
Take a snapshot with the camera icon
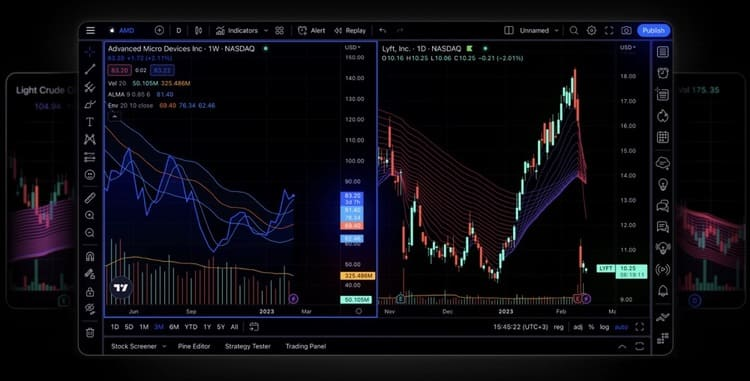click(626, 31)
